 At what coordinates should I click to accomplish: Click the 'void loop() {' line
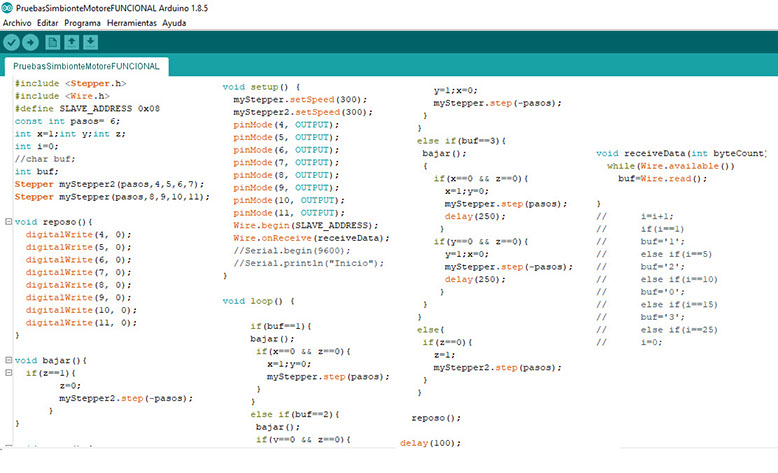click(258, 301)
